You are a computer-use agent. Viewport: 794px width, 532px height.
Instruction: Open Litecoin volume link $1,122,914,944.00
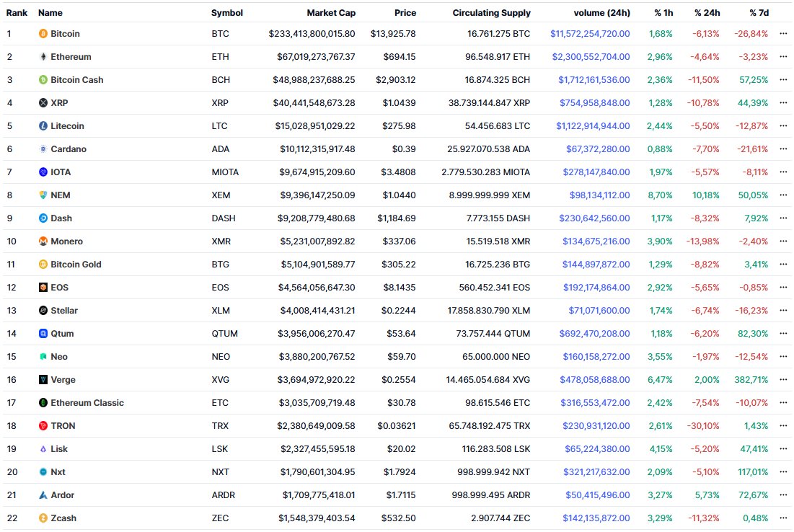click(593, 125)
